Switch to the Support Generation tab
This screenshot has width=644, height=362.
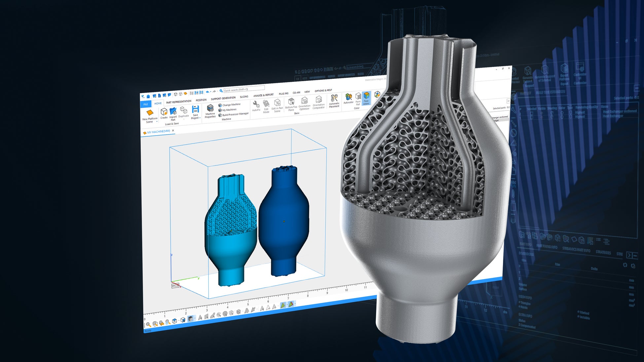pyautogui.click(x=223, y=98)
